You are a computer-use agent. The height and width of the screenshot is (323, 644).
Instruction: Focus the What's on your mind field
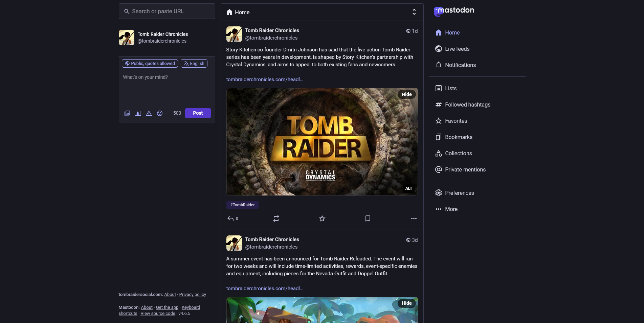167,88
